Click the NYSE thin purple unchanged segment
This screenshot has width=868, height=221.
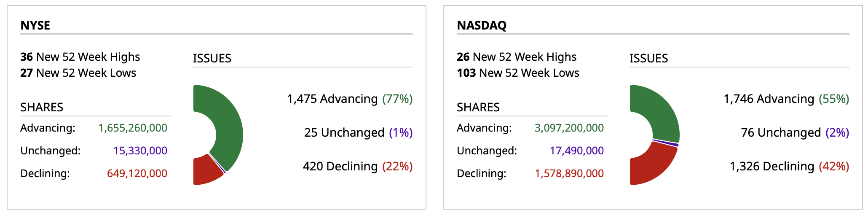pyautogui.click(x=217, y=164)
